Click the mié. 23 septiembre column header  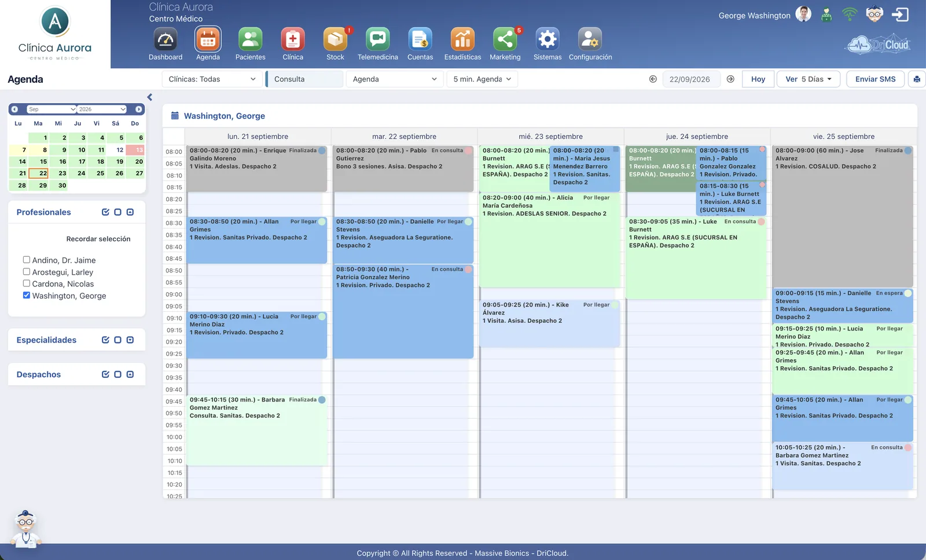(550, 137)
